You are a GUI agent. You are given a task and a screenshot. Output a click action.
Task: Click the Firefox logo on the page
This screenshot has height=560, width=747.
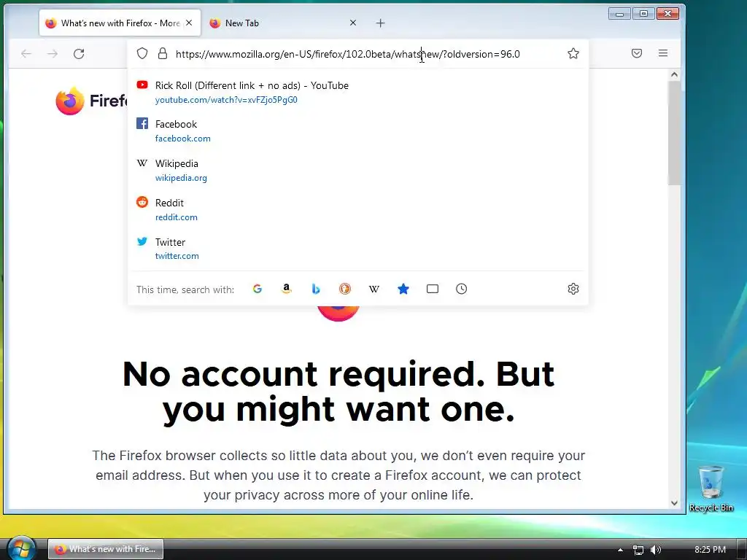pyautogui.click(x=91, y=101)
